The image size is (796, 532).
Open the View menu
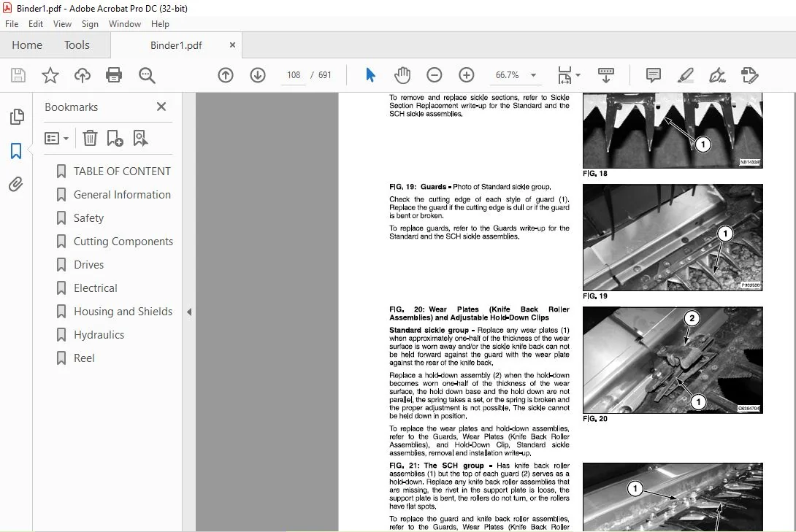[63, 24]
